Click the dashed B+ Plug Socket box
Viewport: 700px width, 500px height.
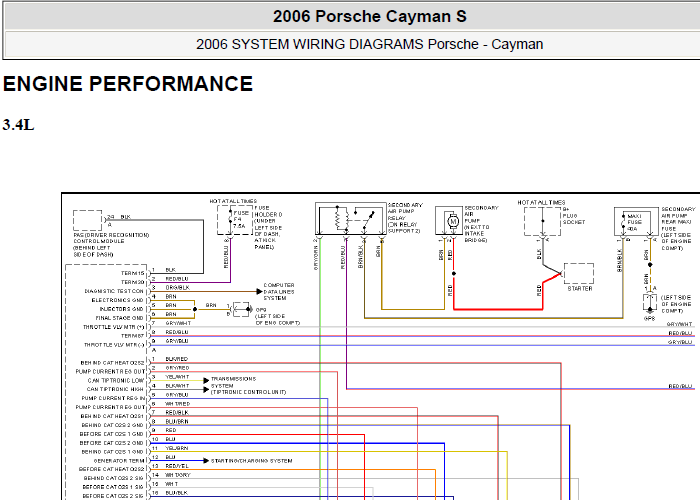point(542,221)
